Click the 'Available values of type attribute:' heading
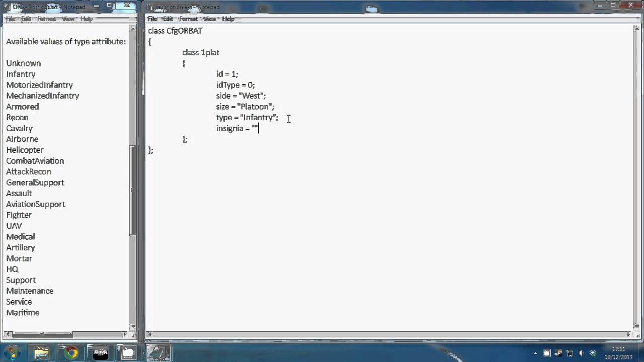Image resolution: width=644 pixels, height=362 pixels. pyautogui.click(x=66, y=42)
